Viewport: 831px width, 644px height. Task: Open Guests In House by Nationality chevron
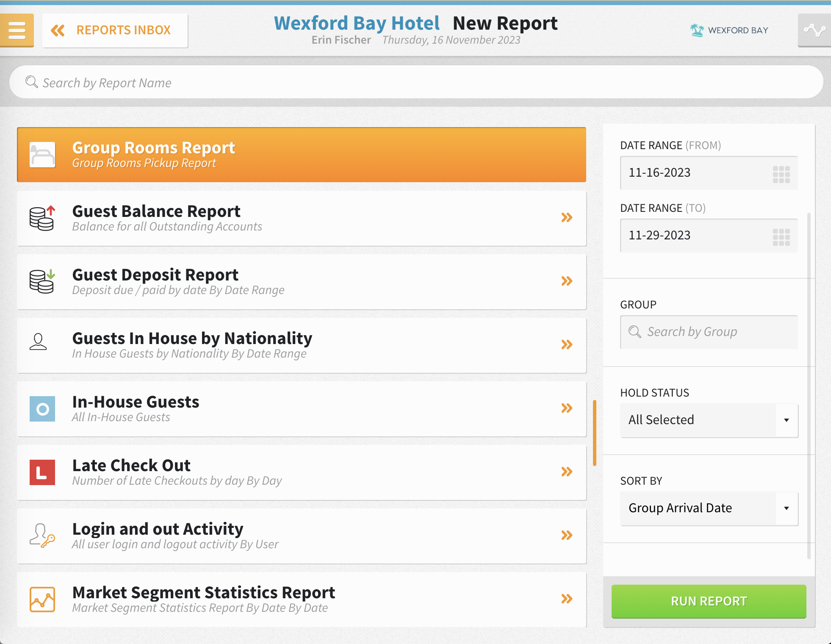(566, 344)
